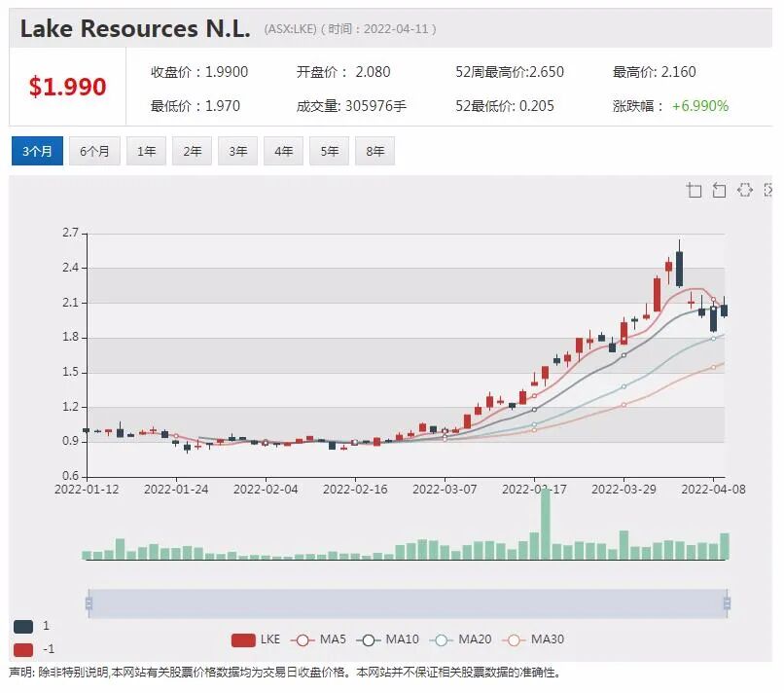This screenshot has width=784, height=693.
Task: Open the 4年 chart range
Action: tap(283, 151)
